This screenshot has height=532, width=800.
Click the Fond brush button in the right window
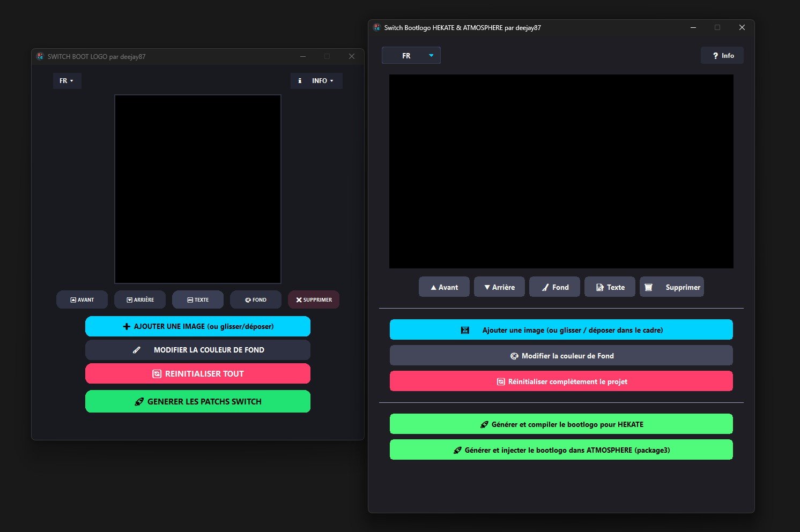click(554, 287)
